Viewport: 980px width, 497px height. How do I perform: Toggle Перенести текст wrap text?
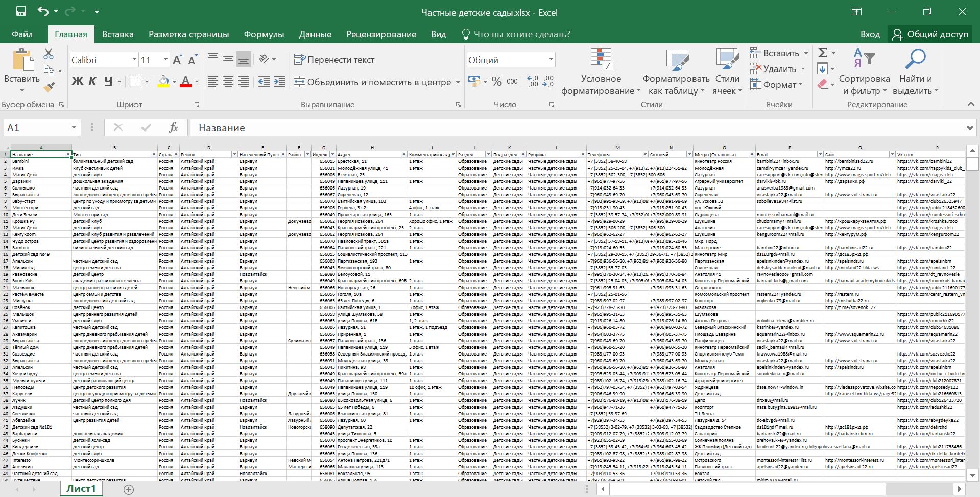coord(334,60)
